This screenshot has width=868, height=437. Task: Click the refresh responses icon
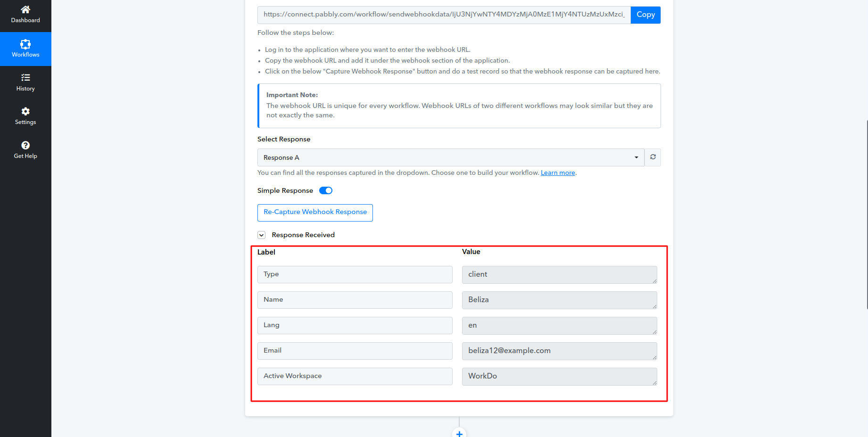[653, 157]
